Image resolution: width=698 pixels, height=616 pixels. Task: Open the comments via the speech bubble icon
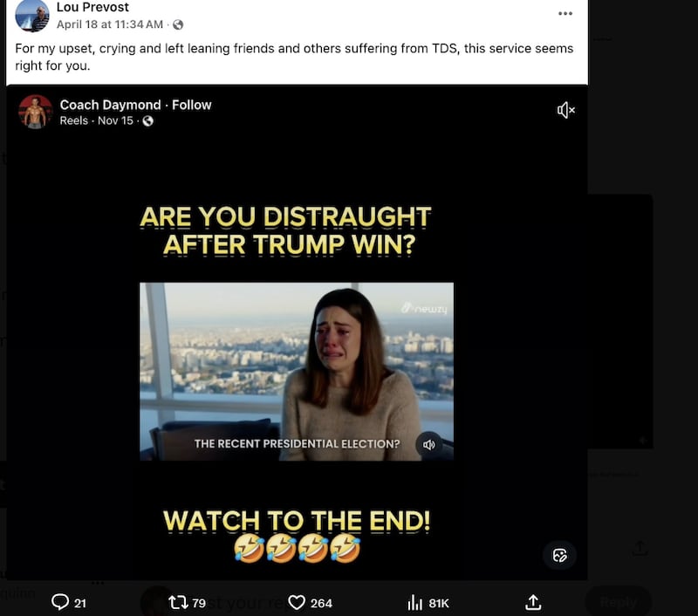59,602
